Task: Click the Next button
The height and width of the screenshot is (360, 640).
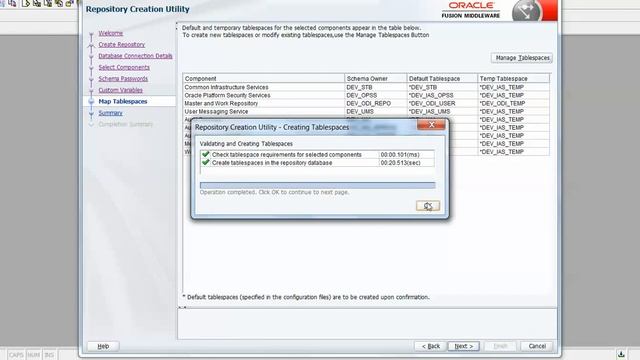Action: tap(464, 346)
